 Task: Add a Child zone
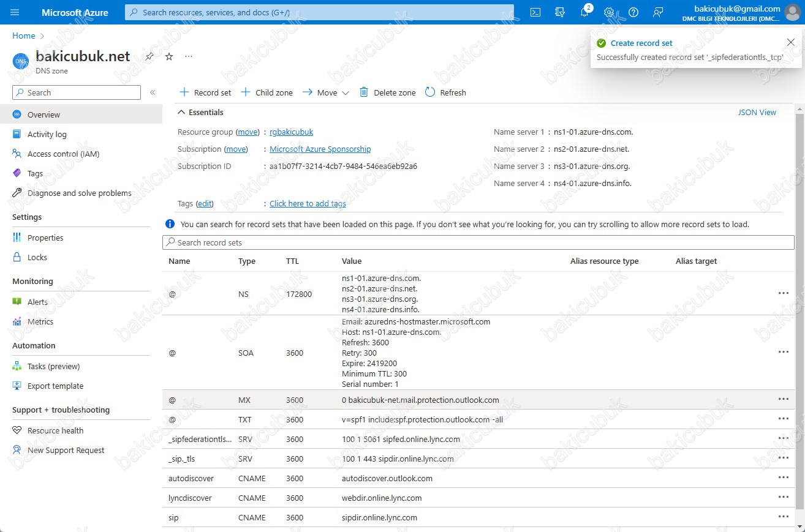(x=266, y=92)
